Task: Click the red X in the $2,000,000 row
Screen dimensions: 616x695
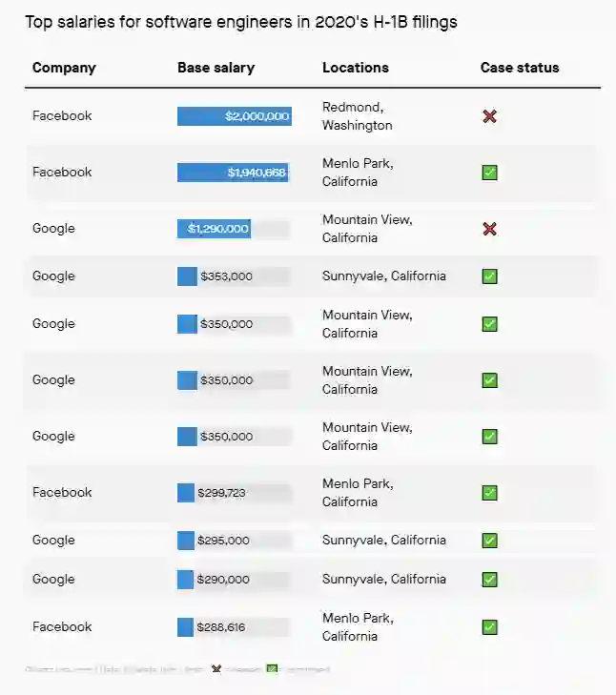Action: (489, 116)
